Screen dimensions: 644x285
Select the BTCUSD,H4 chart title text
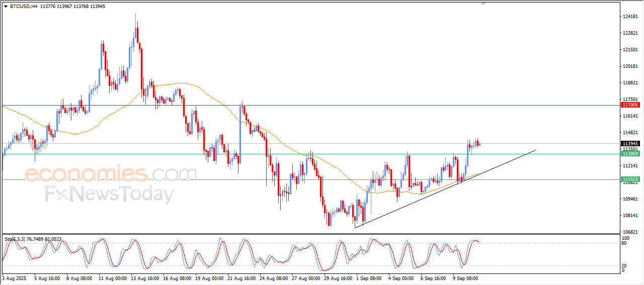click(x=24, y=7)
